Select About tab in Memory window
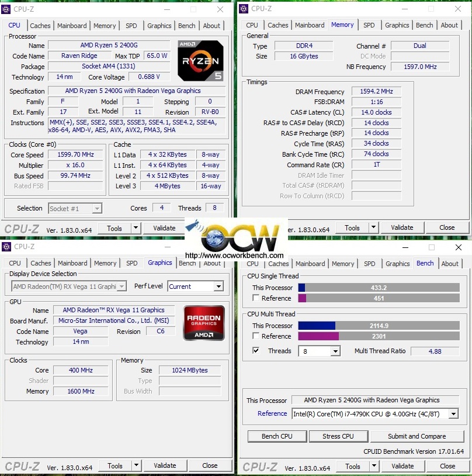The width and height of the screenshot is (472, 476). pos(449,25)
